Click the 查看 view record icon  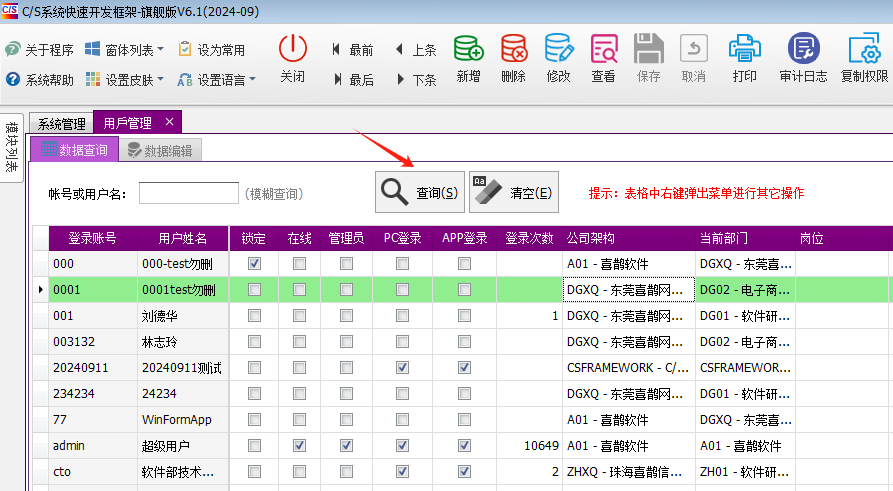click(604, 49)
